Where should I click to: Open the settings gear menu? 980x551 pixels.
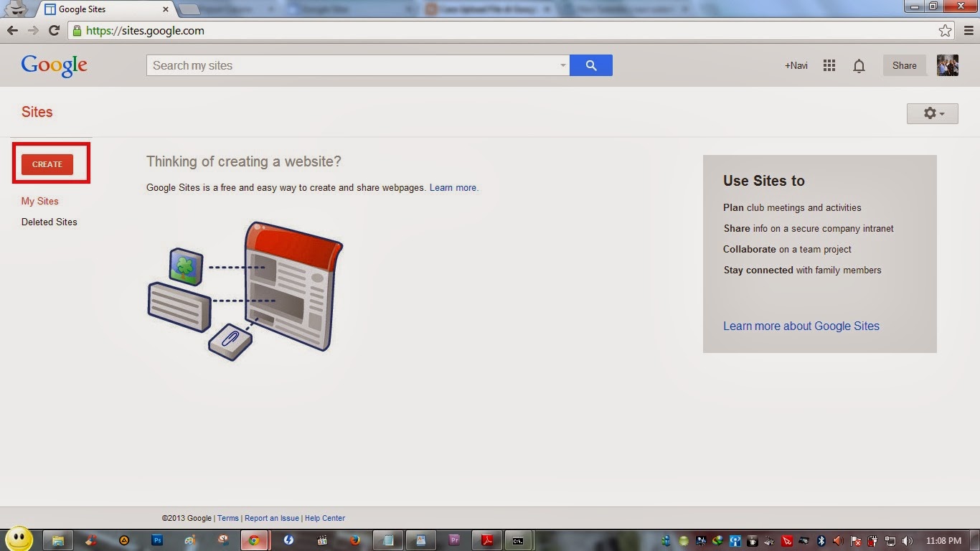point(931,113)
